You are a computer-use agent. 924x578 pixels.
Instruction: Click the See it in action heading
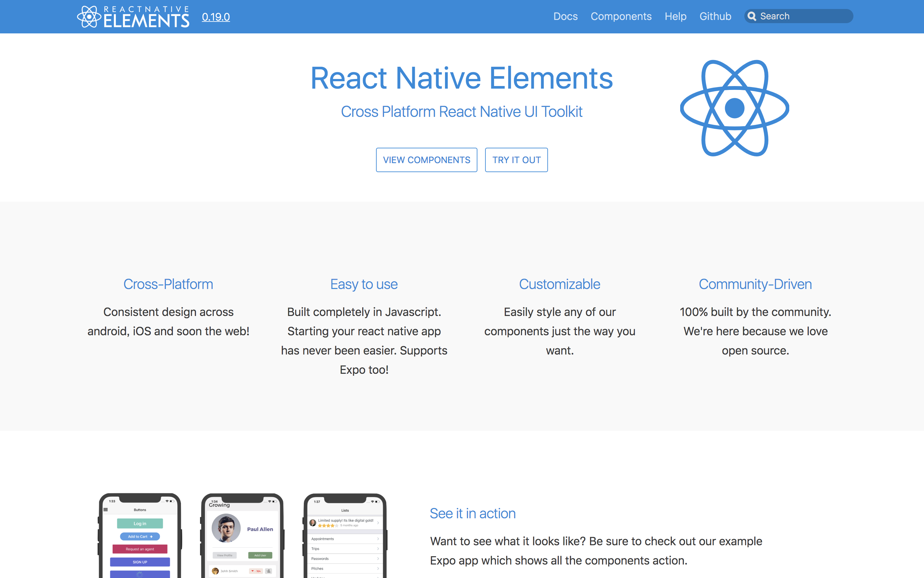coord(473,513)
